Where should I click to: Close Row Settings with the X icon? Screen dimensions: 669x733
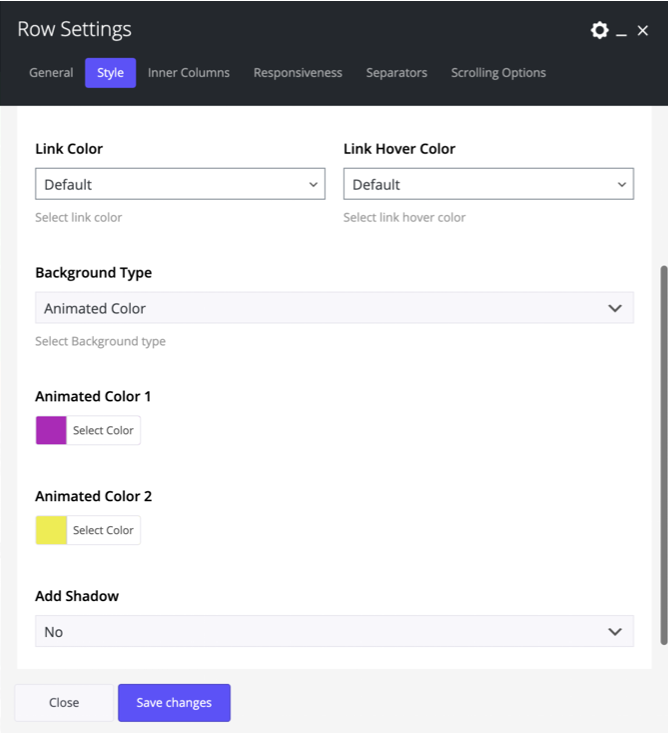coord(643,31)
